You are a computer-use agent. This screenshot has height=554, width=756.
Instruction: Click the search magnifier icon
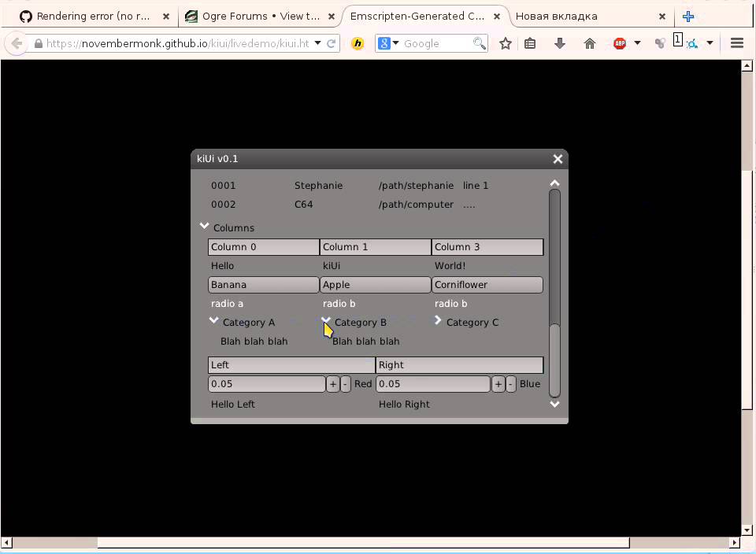pos(480,43)
